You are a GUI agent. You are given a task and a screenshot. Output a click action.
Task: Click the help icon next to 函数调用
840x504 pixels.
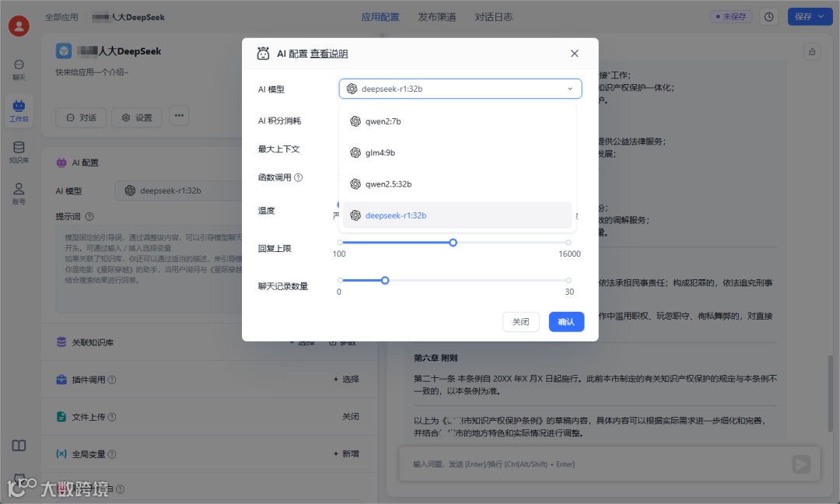[299, 177]
